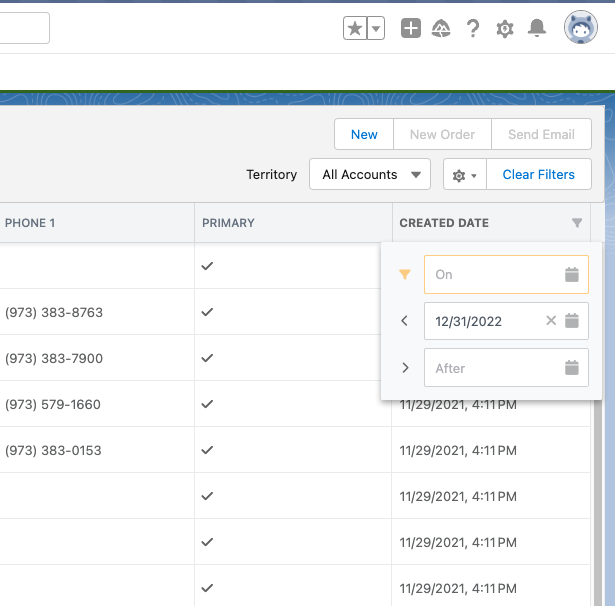Open the Help question mark icon
This screenshot has width=615, height=606.
click(473, 29)
